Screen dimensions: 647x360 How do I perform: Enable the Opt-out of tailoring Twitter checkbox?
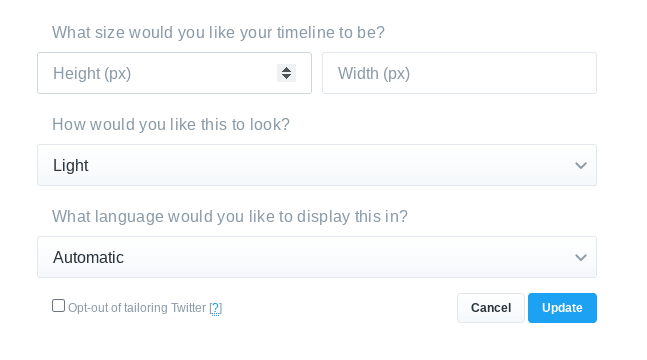(59, 306)
